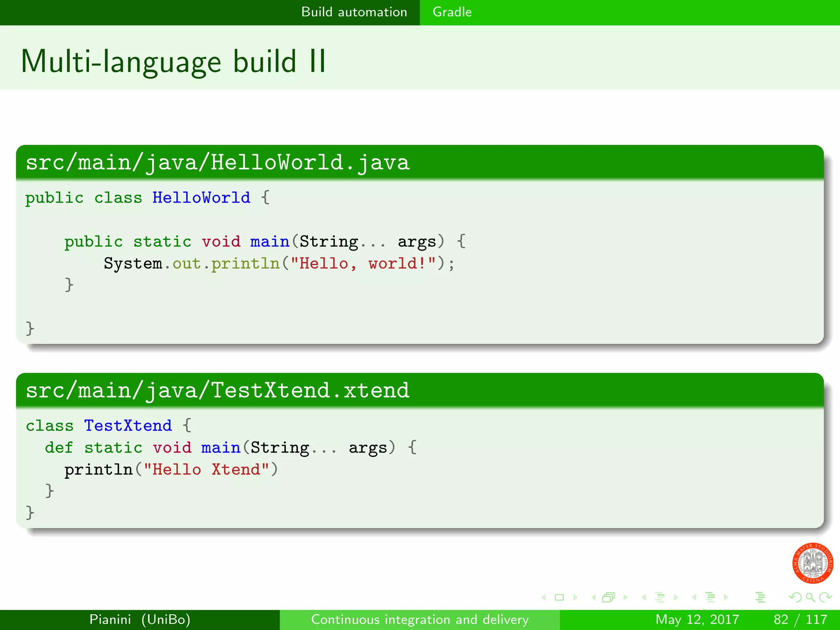Click the magnifier search icon
Viewport: 840px width, 630px height.
(810, 598)
